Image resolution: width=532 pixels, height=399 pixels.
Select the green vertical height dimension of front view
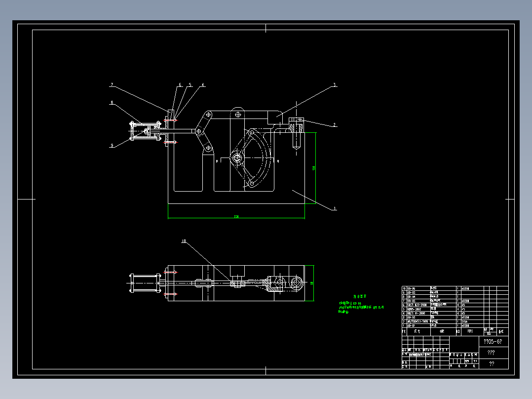coord(314,168)
